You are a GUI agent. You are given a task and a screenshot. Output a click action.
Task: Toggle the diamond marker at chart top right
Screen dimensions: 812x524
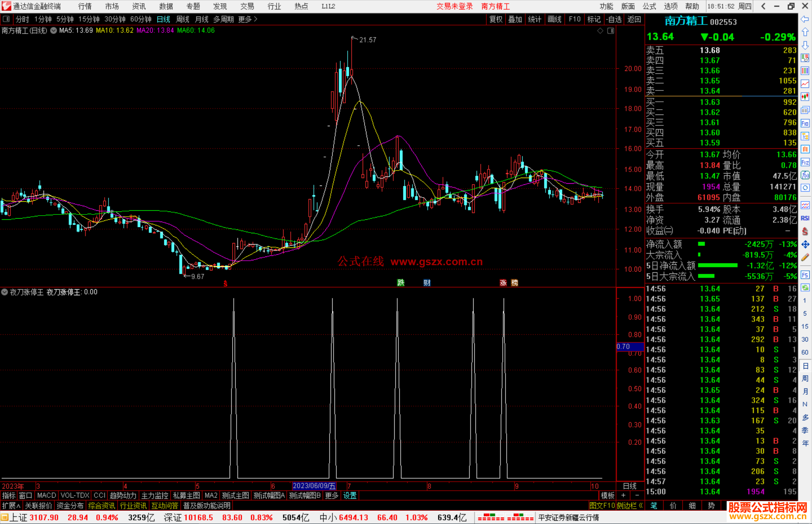(600, 30)
